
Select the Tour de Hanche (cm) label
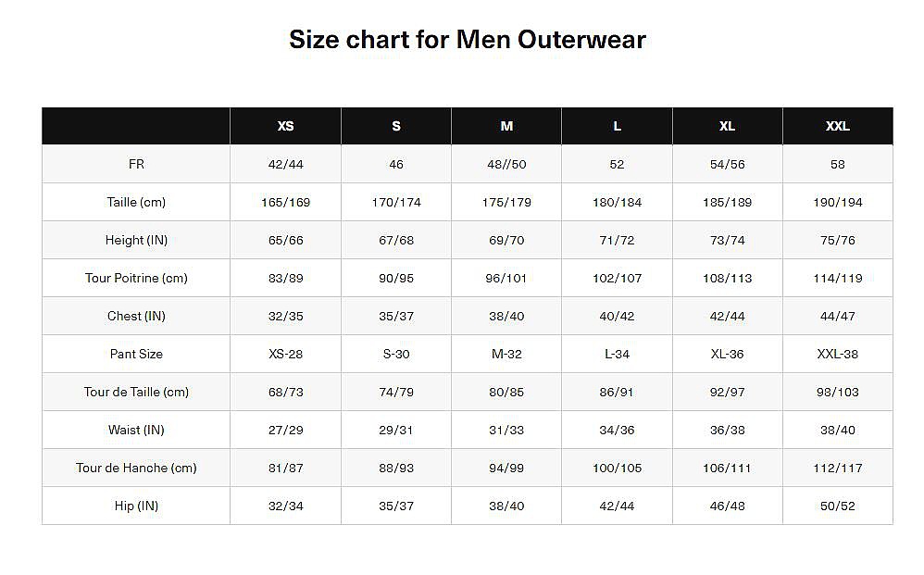136,468
